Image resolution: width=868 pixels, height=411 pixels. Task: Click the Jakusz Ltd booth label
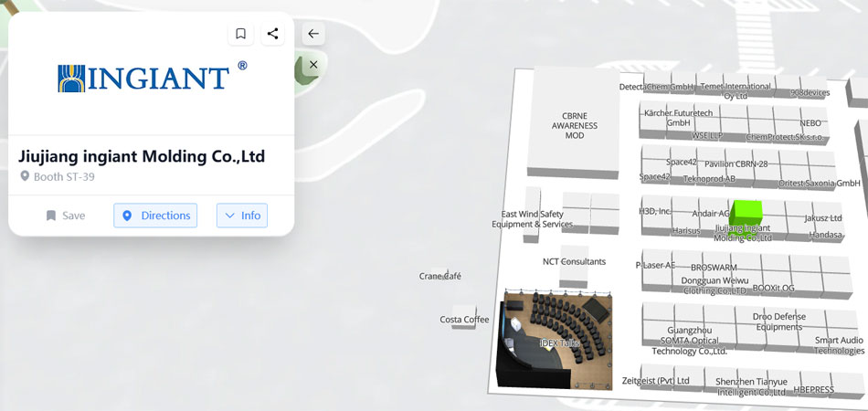click(823, 218)
